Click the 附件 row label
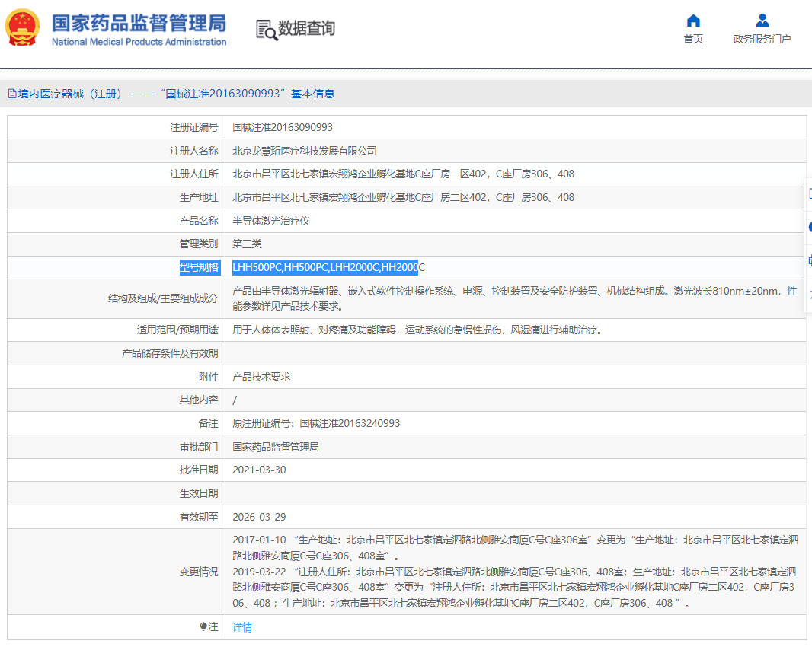Viewport: 812px width, 647px height. [x=209, y=377]
